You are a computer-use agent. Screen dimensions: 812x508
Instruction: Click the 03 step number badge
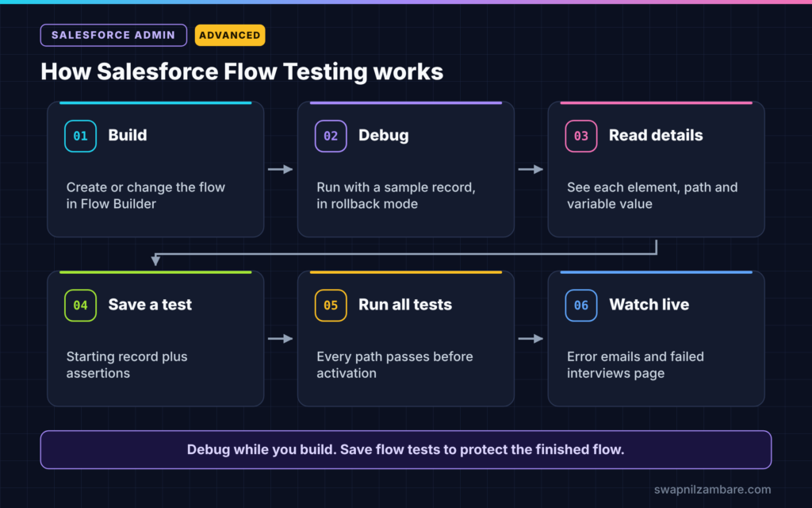[581, 136]
